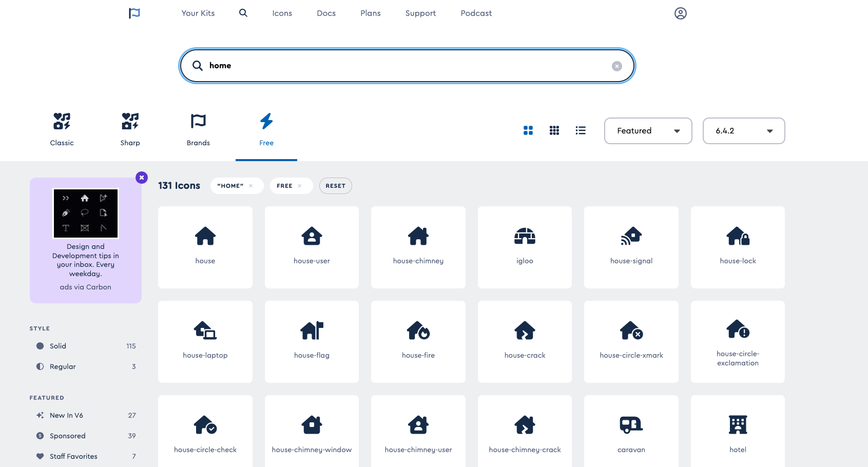Click the search magnifier in top navigation

243,13
